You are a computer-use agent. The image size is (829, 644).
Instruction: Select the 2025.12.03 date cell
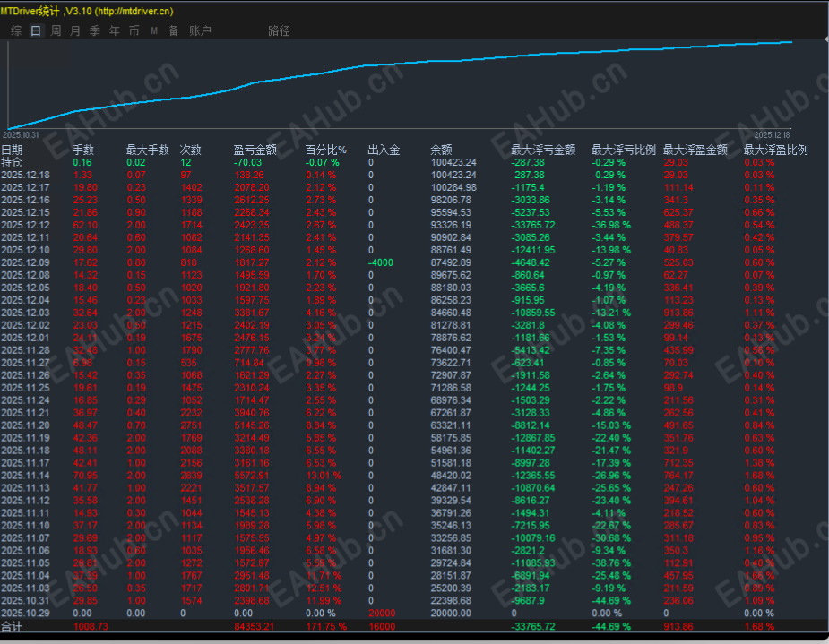25,313
